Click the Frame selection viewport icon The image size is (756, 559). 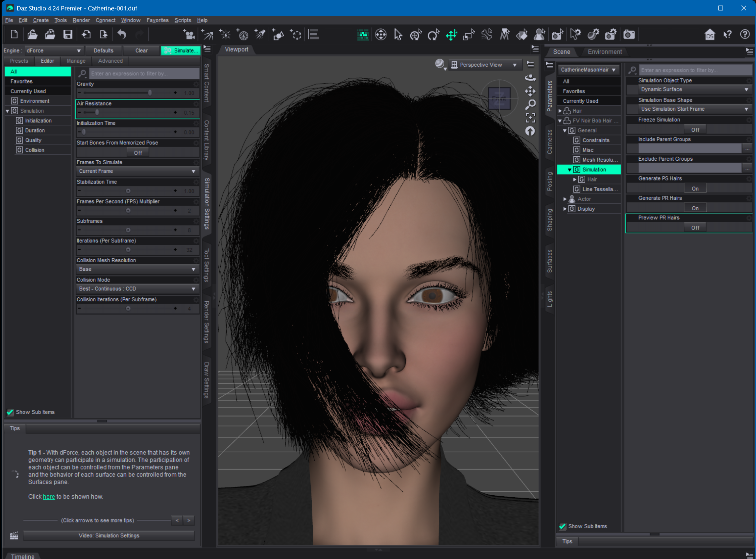530,118
